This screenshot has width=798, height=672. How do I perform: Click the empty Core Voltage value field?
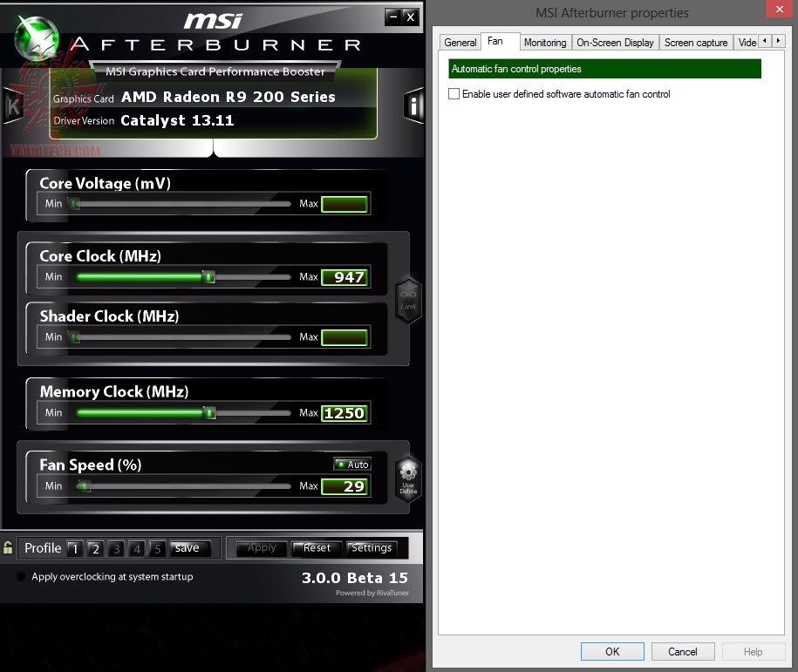click(x=344, y=205)
